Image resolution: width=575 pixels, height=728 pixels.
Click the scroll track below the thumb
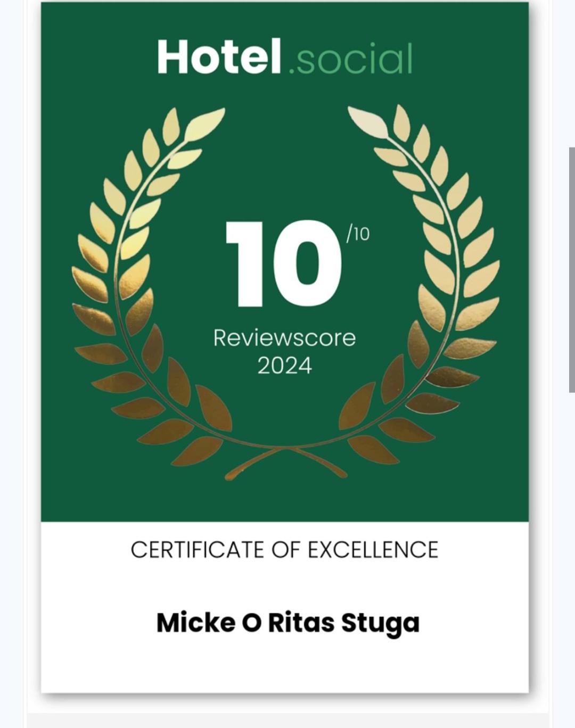[572, 559]
